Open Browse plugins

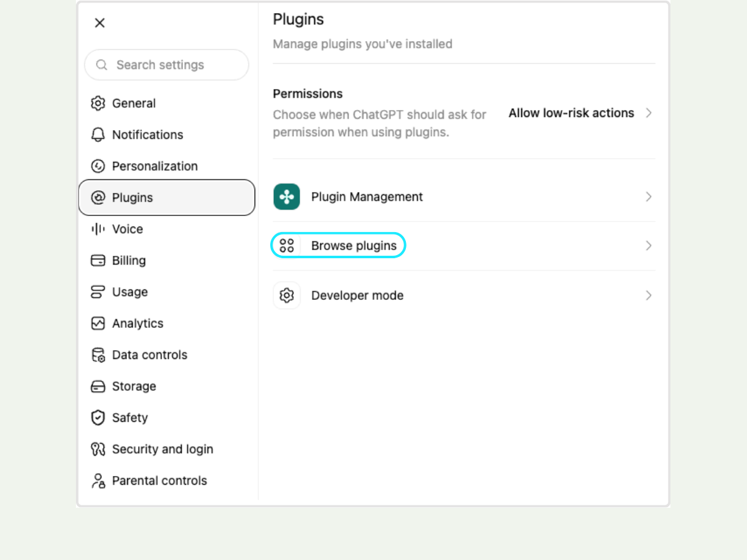[464, 246]
